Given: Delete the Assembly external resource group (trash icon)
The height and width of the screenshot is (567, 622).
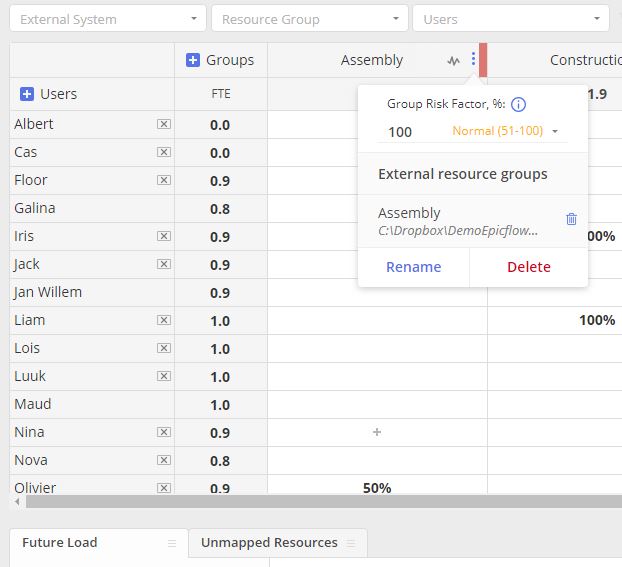Looking at the screenshot, I should click(571, 219).
